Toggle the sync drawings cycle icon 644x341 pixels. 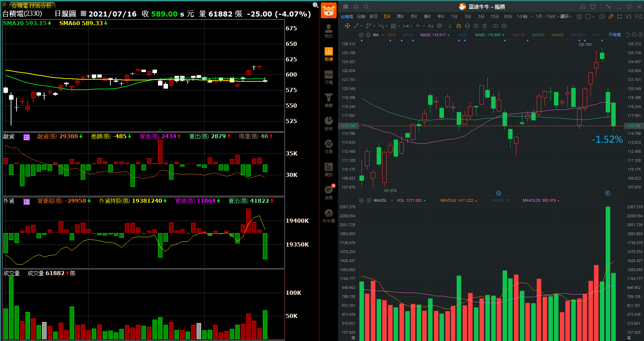tap(467, 26)
